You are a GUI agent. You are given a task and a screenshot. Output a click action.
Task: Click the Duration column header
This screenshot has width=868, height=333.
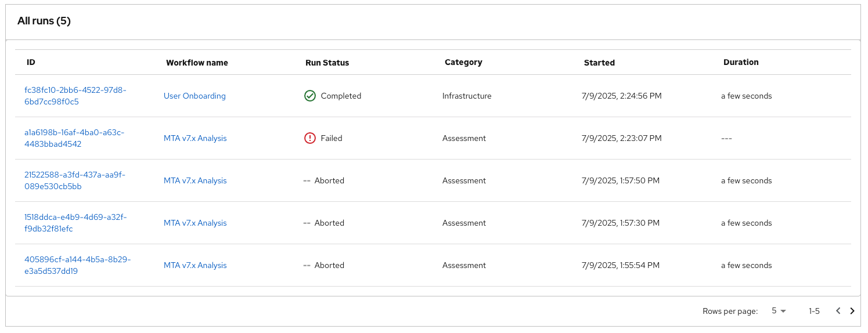(741, 62)
